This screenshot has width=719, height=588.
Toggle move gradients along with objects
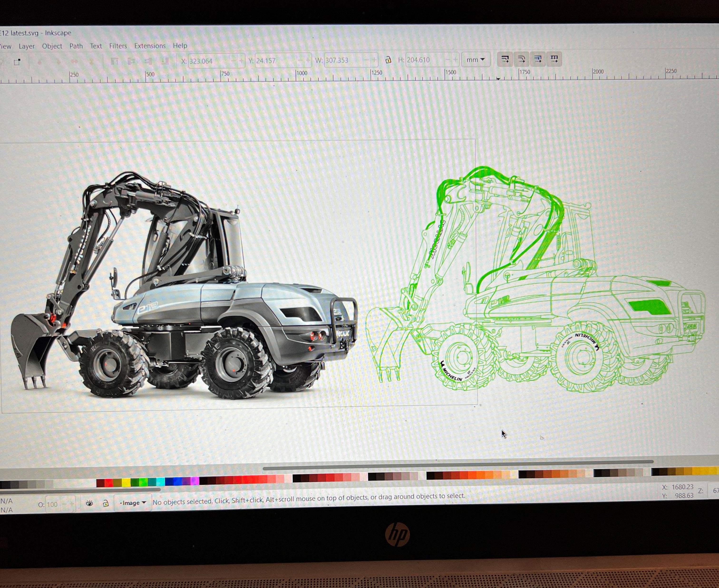[538, 59]
